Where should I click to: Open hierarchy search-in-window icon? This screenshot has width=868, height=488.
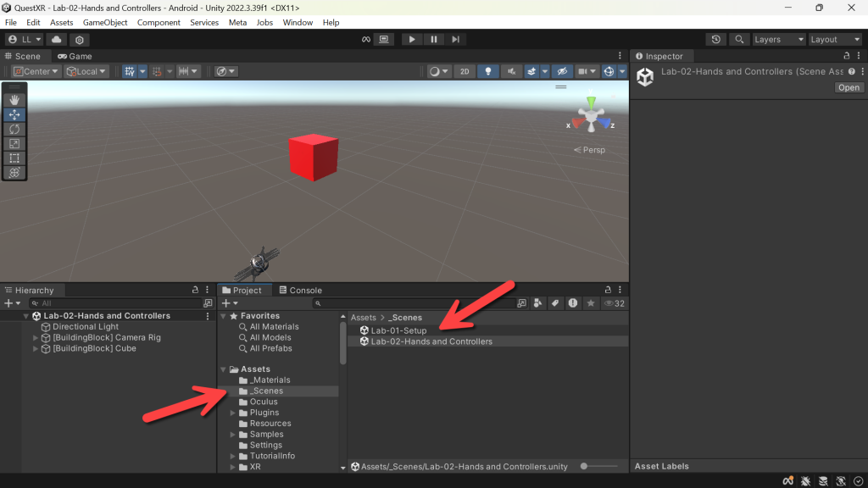pos(208,303)
